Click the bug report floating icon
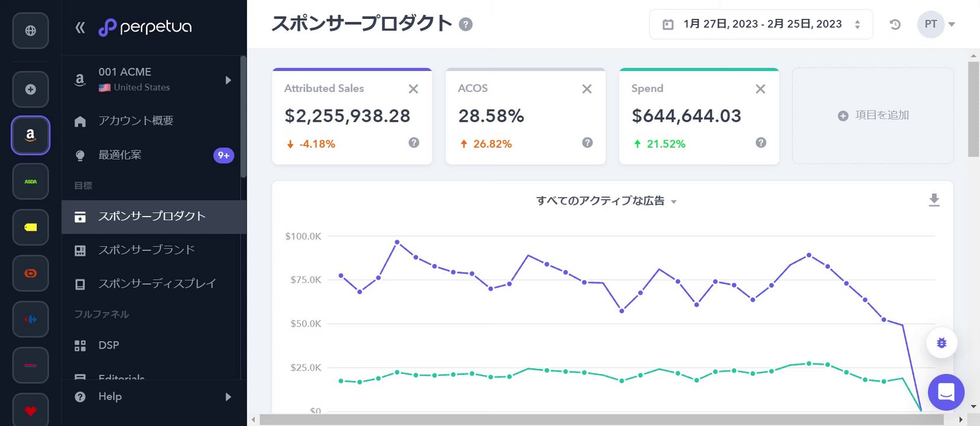The image size is (980, 426). [x=942, y=343]
